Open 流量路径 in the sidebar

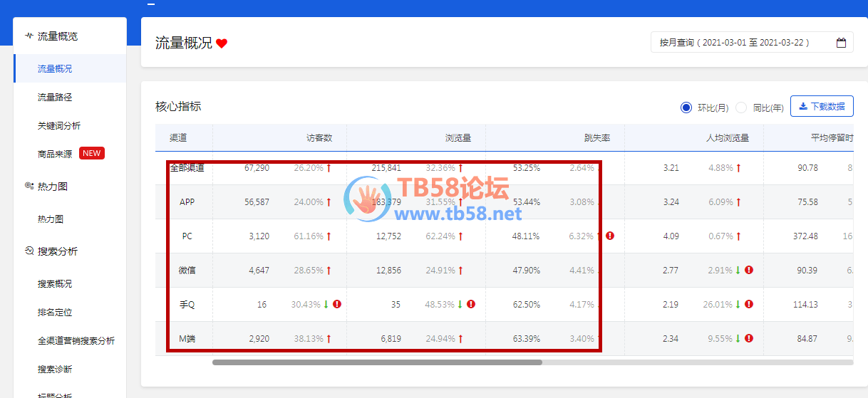pos(55,97)
